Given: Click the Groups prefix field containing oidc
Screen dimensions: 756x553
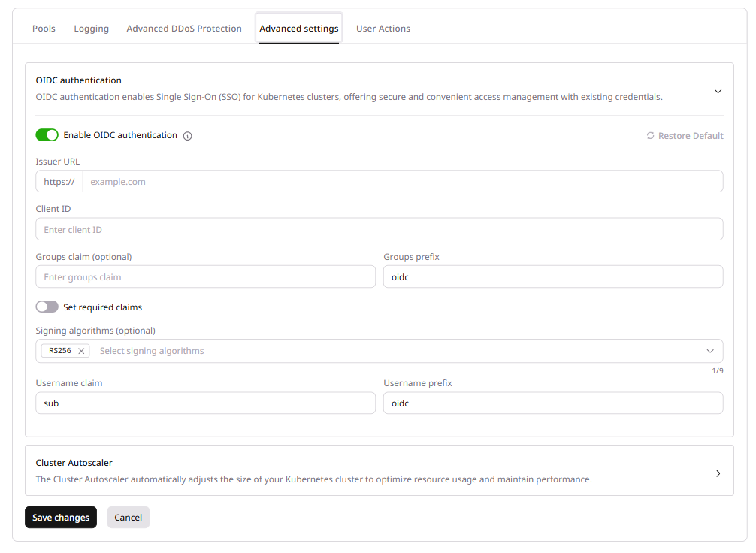Looking at the screenshot, I should 553,277.
